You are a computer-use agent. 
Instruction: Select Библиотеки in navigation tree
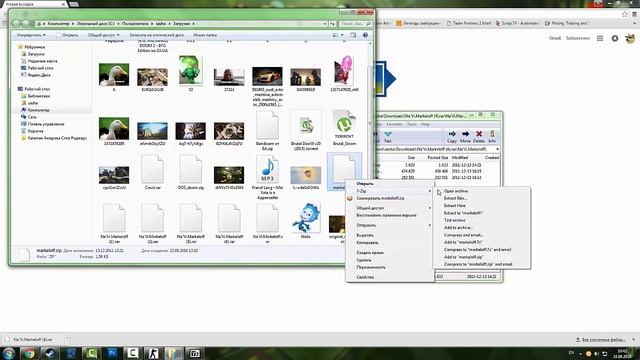click(39, 96)
